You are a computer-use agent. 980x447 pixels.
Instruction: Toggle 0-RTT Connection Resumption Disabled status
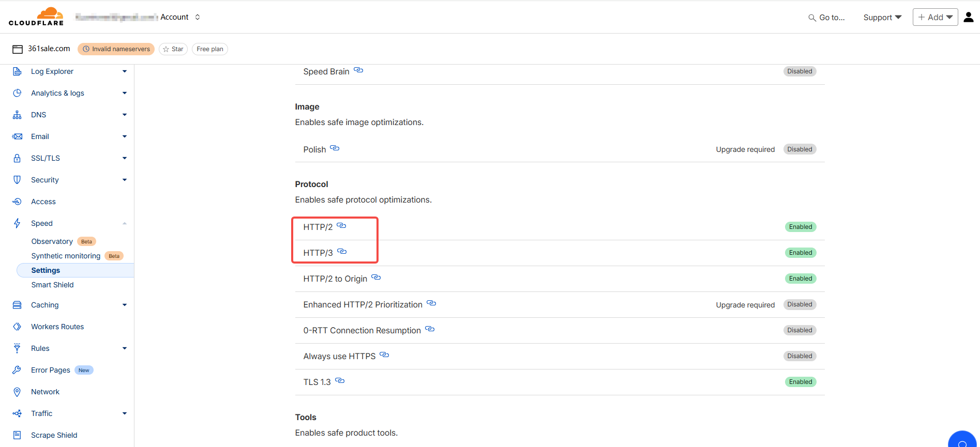click(800, 330)
